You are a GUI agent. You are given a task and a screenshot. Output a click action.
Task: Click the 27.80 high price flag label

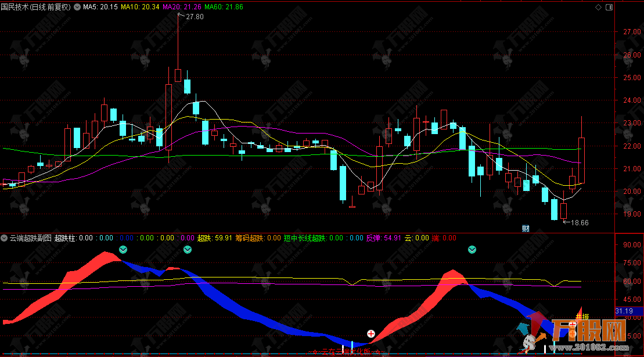[x=194, y=17]
